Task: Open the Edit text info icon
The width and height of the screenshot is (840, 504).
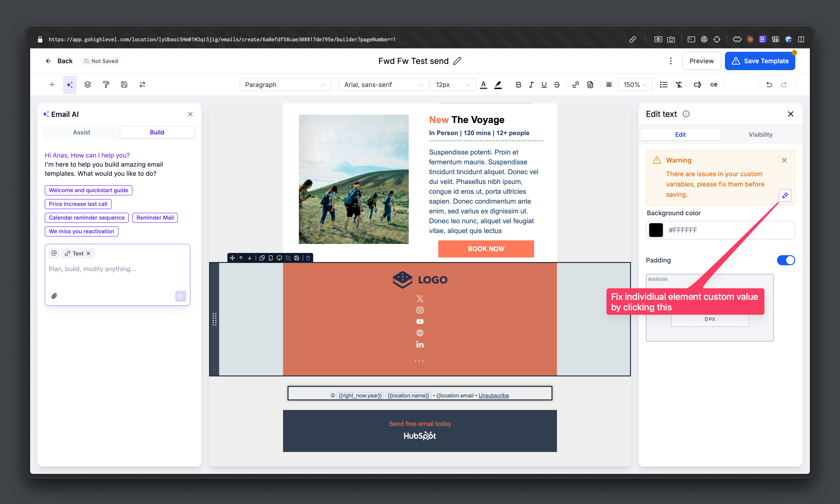Action: pyautogui.click(x=686, y=114)
